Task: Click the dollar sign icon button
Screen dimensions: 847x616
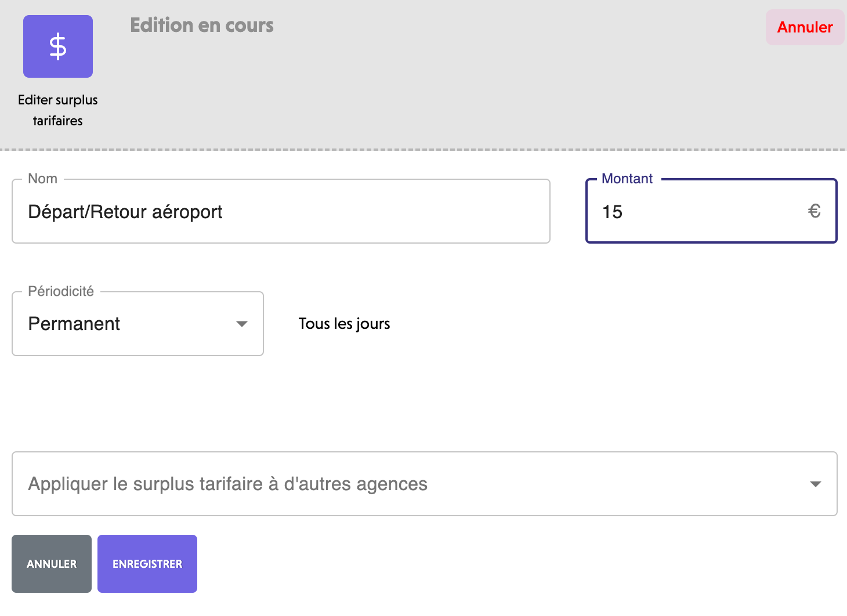Action: point(58,46)
